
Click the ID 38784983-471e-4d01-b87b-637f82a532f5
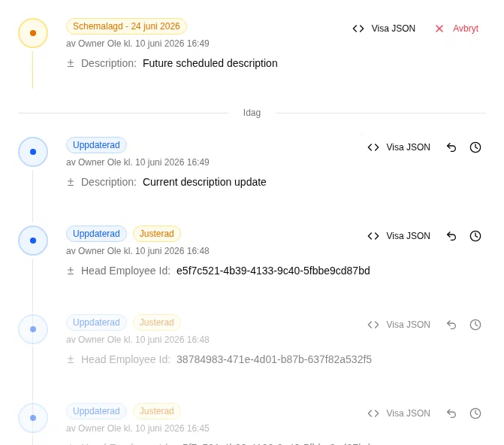tap(274, 359)
